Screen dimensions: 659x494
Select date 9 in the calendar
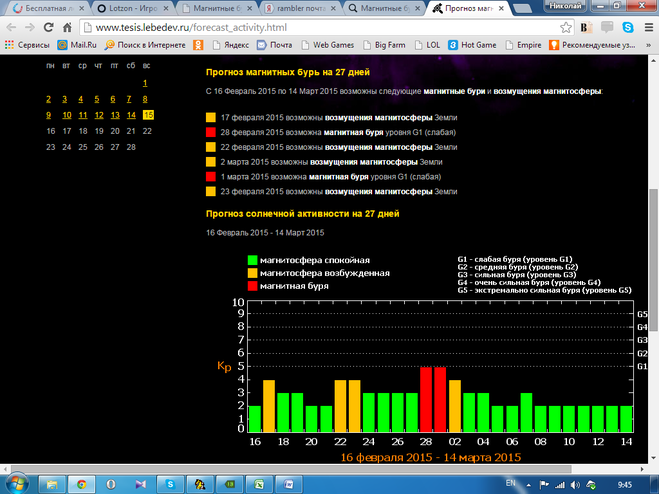click(49, 115)
